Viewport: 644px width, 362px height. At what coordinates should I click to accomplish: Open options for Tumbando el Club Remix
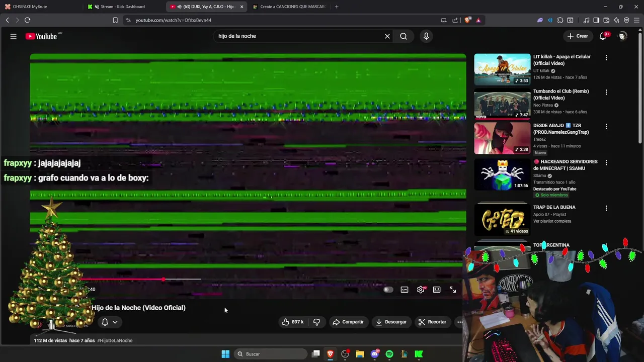point(606,92)
